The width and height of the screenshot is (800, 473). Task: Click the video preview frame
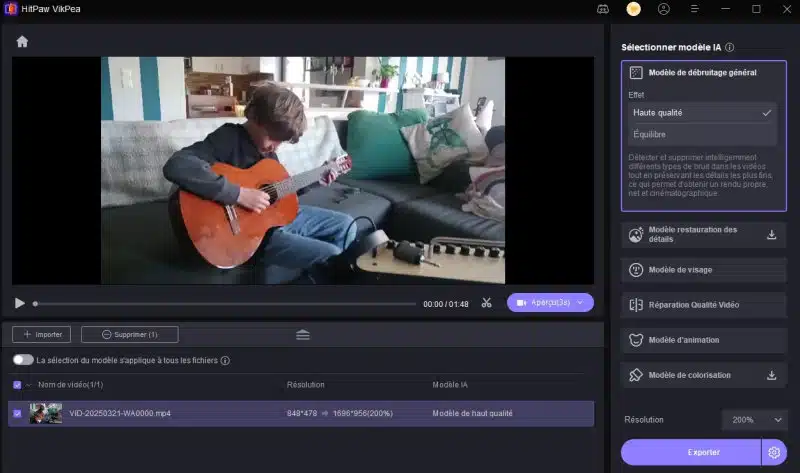tap(303, 170)
